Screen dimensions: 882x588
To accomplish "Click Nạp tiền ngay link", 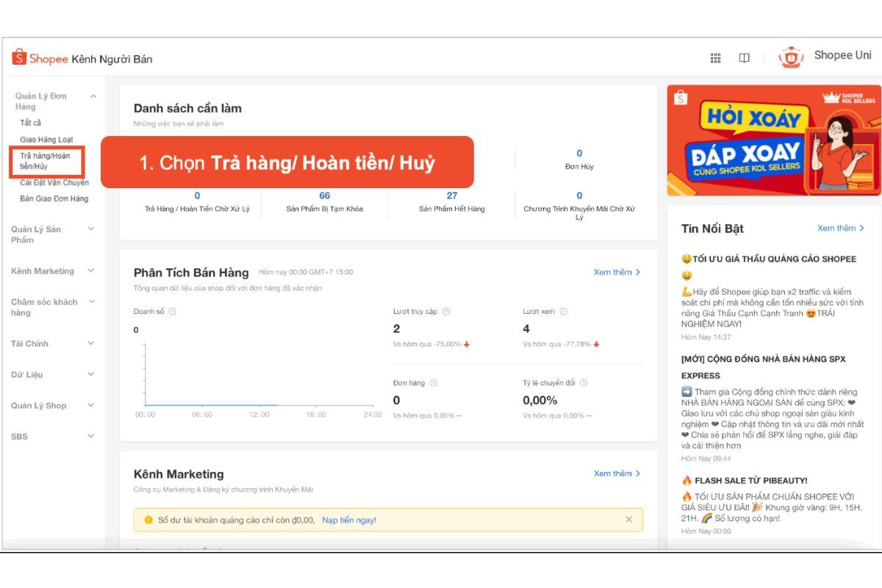I will click(349, 520).
